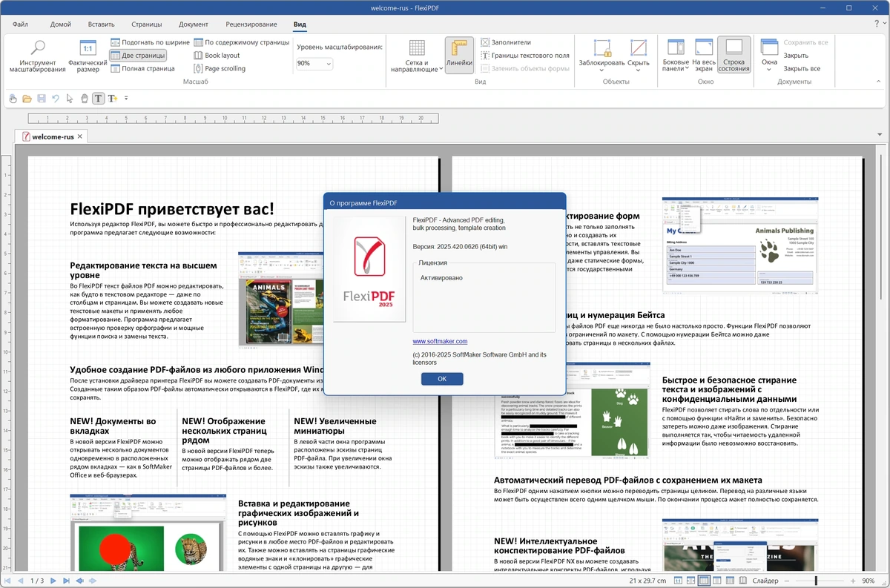This screenshot has width=890, height=588.
Task: Expand the Боковые панели side panels menu
Action: 676,56
